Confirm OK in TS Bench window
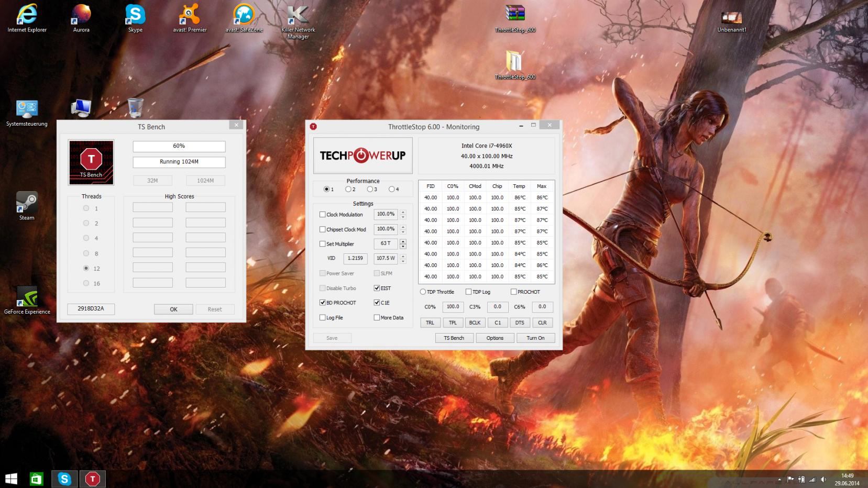This screenshot has width=868, height=488. click(173, 309)
